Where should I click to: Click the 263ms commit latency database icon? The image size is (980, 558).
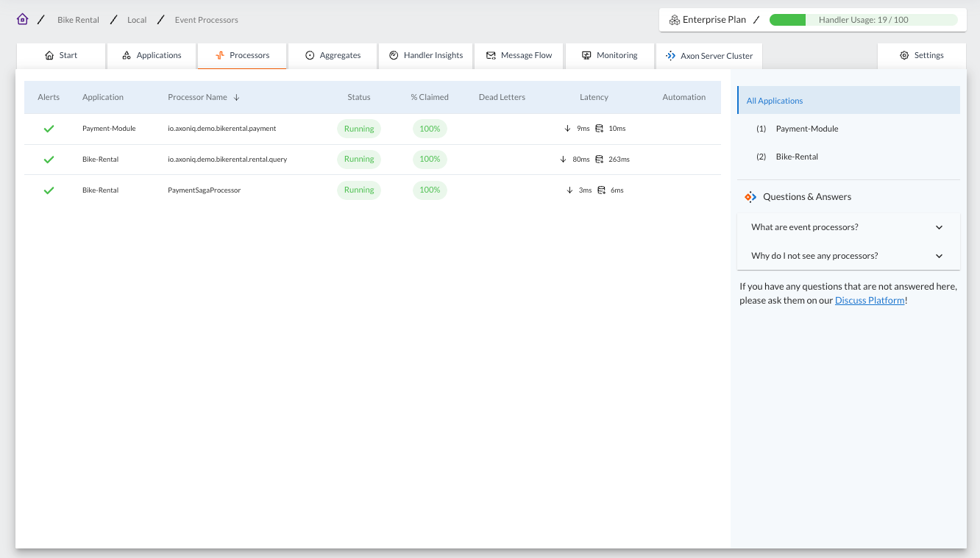click(x=600, y=160)
